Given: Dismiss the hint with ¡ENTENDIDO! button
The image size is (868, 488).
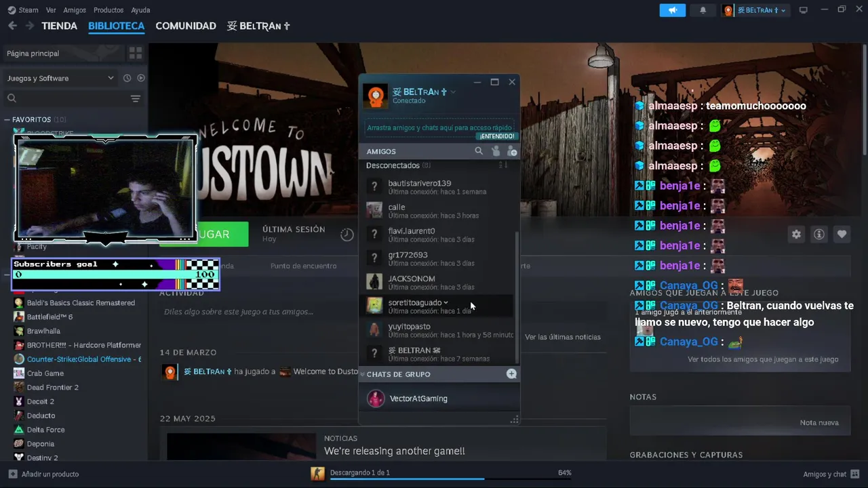Looking at the screenshot, I should 497,136.
